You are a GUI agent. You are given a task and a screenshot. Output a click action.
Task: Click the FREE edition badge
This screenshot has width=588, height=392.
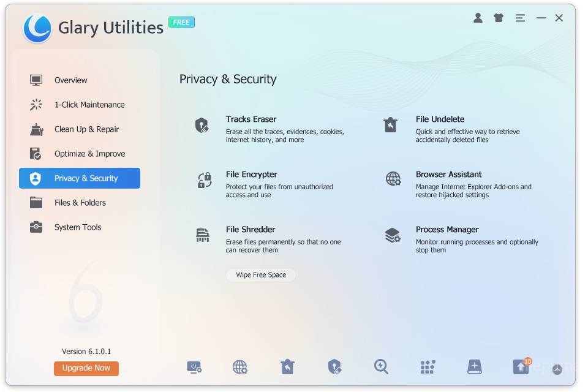click(181, 23)
